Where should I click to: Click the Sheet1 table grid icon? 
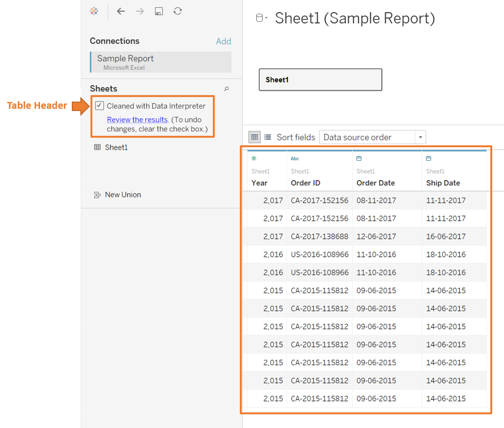point(97,147)
